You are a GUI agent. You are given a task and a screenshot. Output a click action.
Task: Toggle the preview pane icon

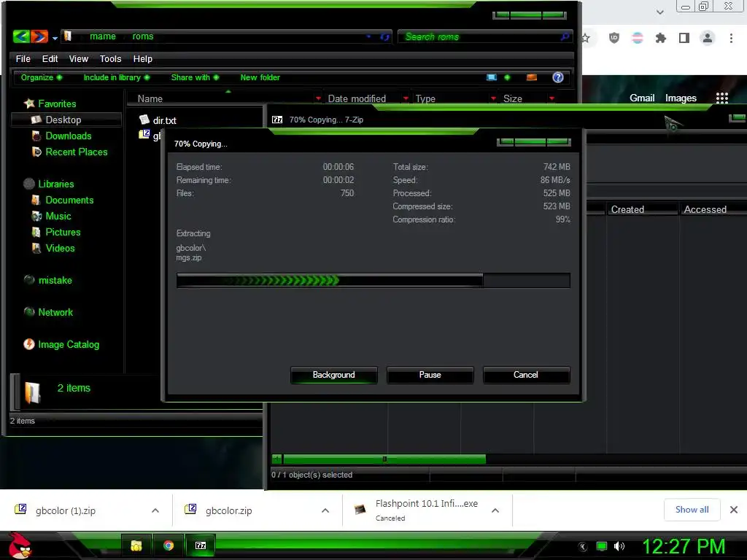pyautogui.click(x=532, y=77)
